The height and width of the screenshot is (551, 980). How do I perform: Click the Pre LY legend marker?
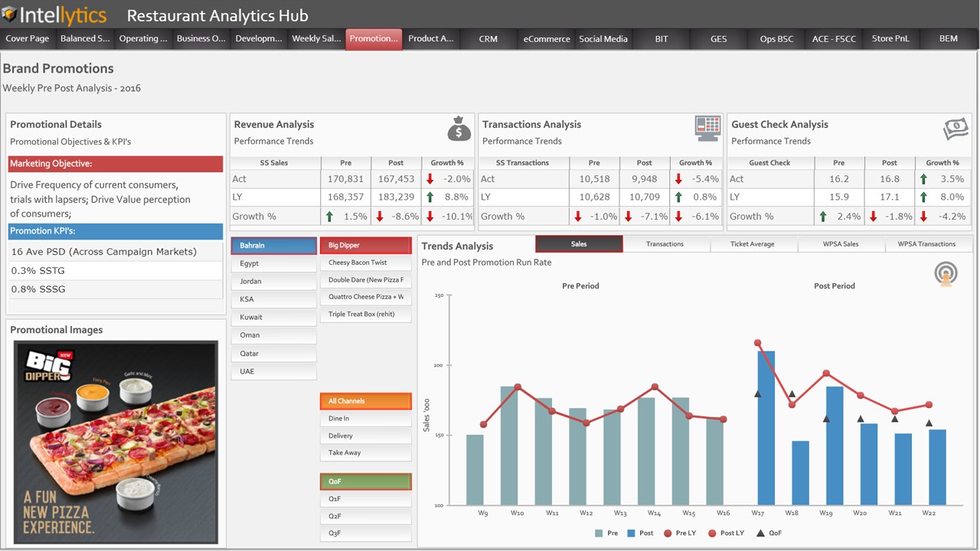pos(668,533)
